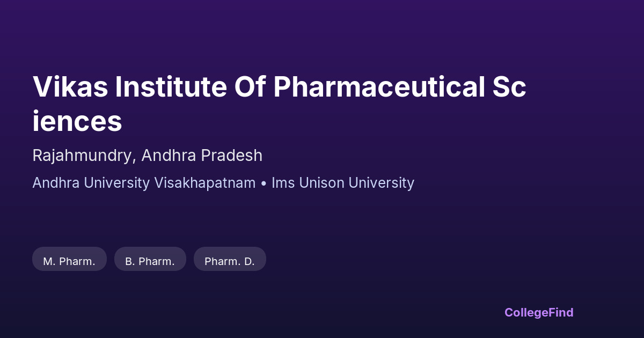Open the CollegeFind brand link
This screenshot has width=644, height=338.
click(x=539, y=312)
